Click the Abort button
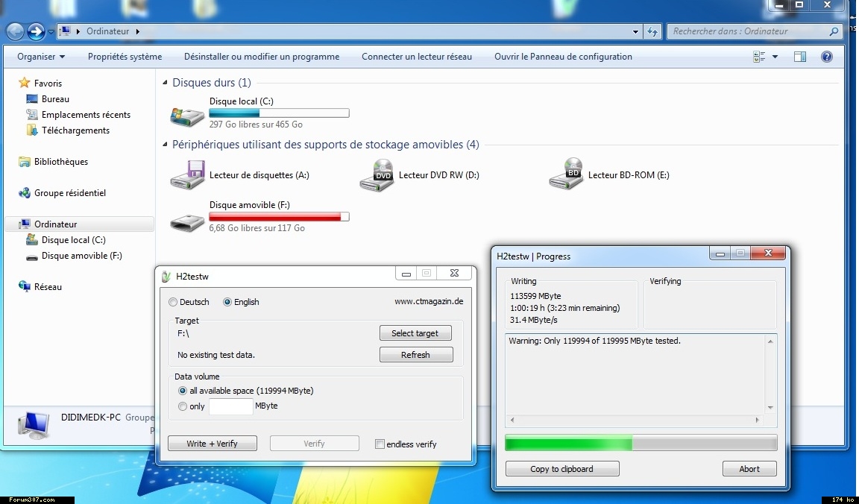Viewport: 859px width, 504px height. pos(749,469)
